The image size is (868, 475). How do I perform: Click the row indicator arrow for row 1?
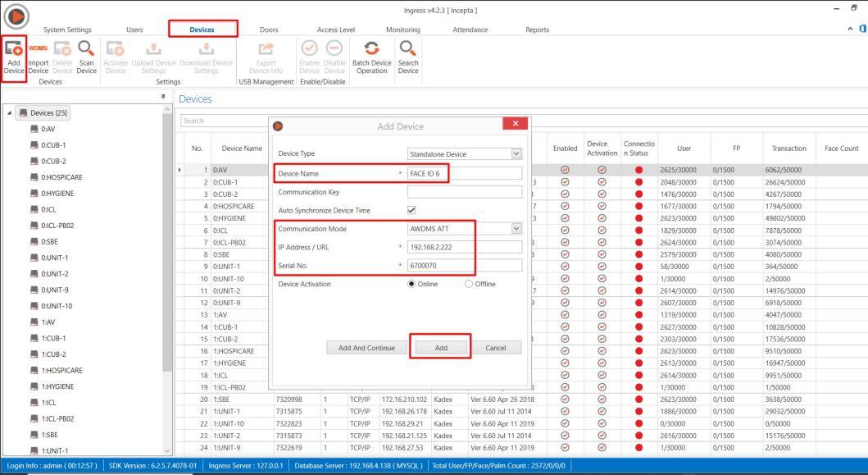point(180,170)
